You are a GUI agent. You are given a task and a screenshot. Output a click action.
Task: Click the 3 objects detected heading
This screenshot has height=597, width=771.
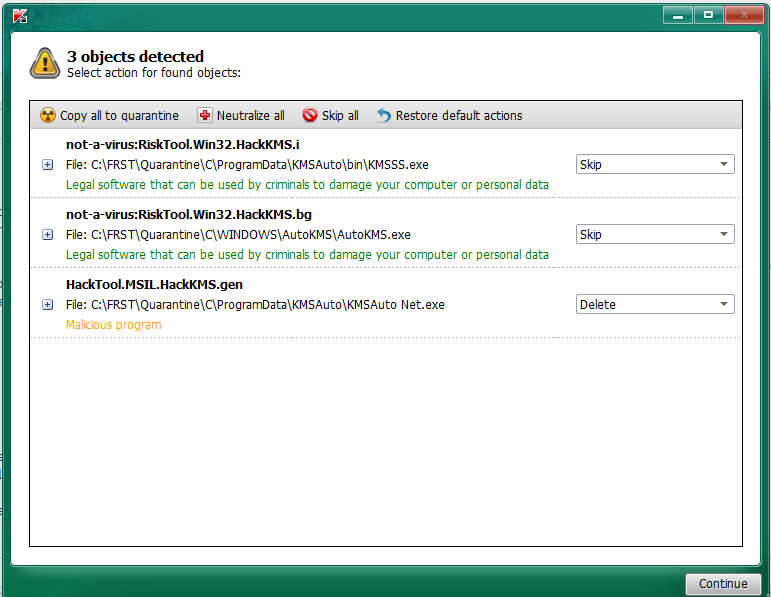(x=135, y=57)
